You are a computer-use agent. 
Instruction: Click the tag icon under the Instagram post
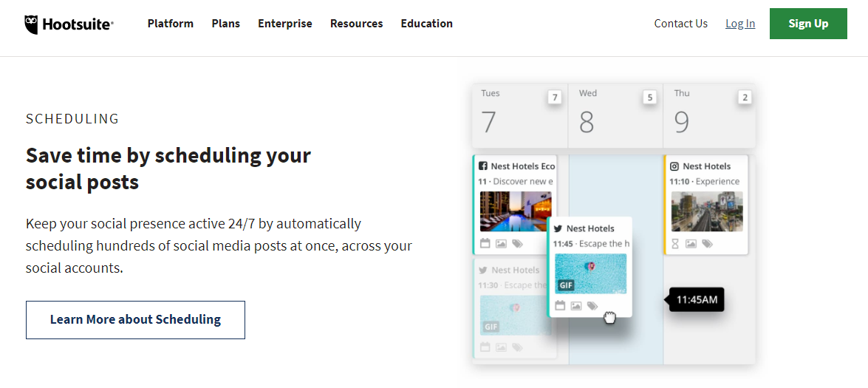(x=708, y=243)
